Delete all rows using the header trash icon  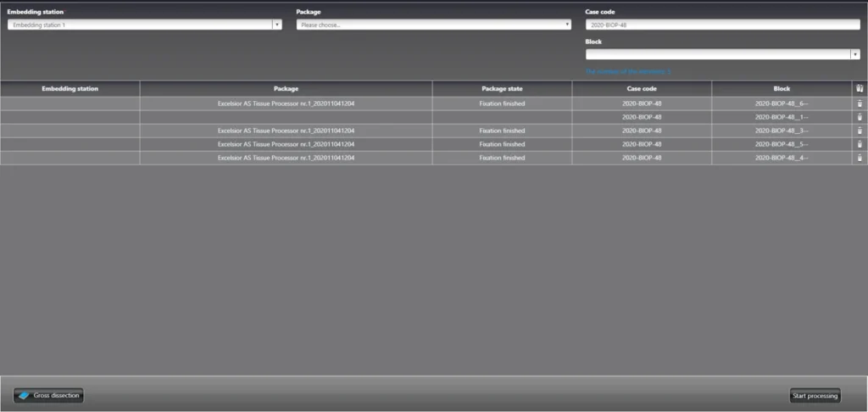tap(860, 88)
